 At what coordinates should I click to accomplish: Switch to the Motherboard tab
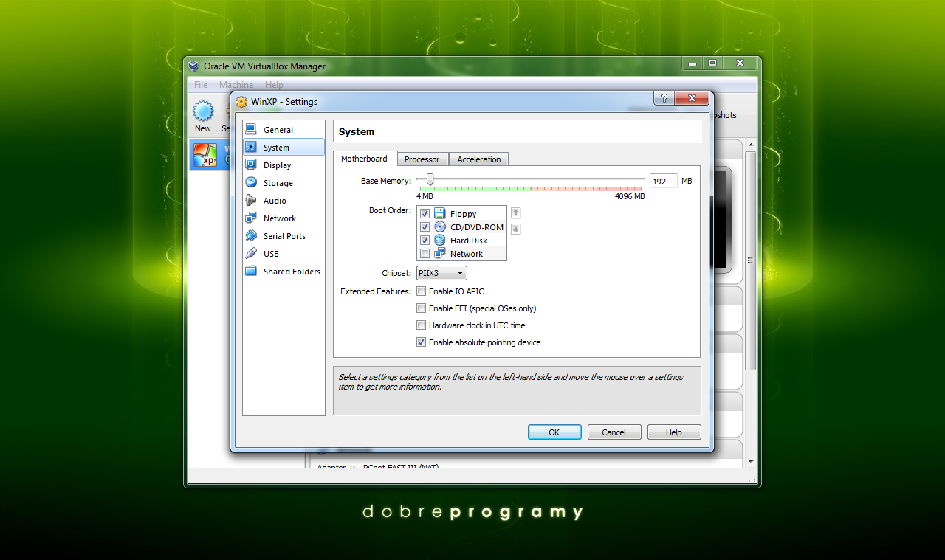(364, 159)
